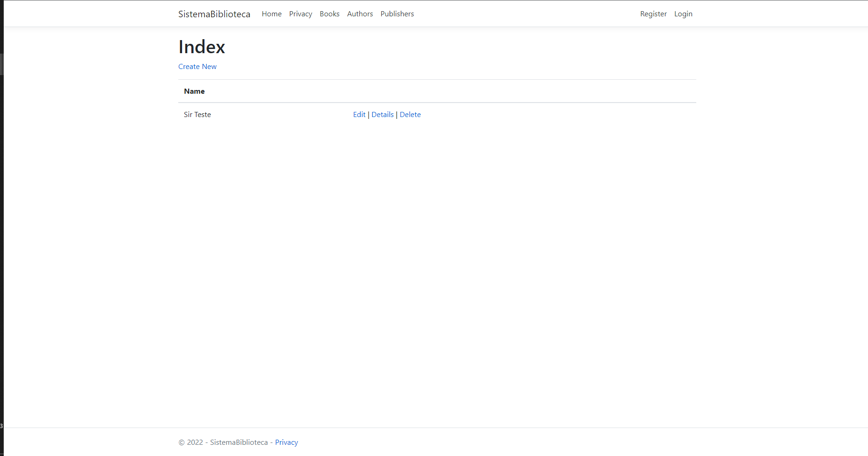Click the actions cell of the Sir Teste row
868x456 pixels.
coord(387,114)
